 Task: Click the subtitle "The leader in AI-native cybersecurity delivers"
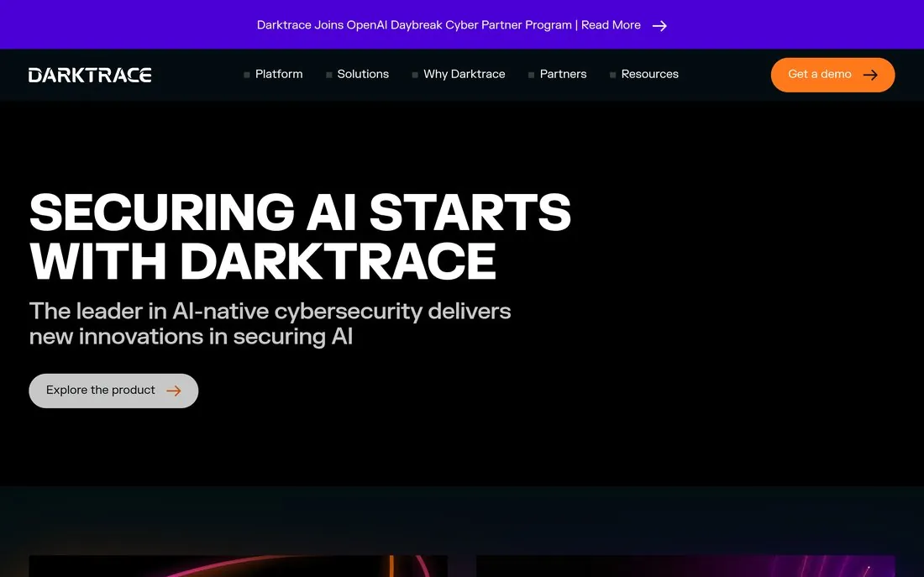click(x=270, y=312)
